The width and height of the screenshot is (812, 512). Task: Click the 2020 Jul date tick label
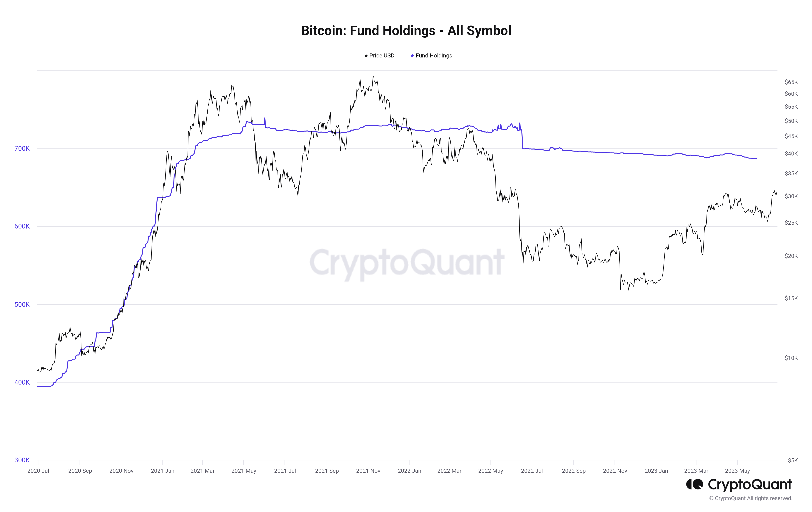coord(38,471)
